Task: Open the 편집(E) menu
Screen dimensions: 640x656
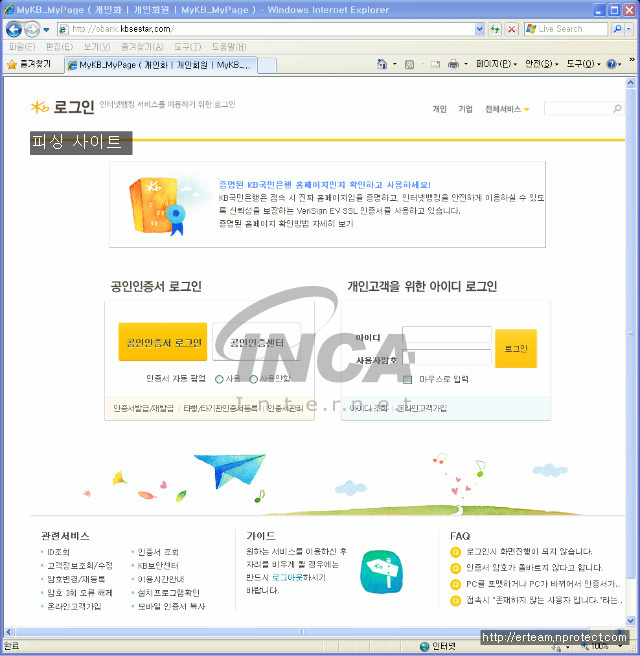Action: [59, 47]
